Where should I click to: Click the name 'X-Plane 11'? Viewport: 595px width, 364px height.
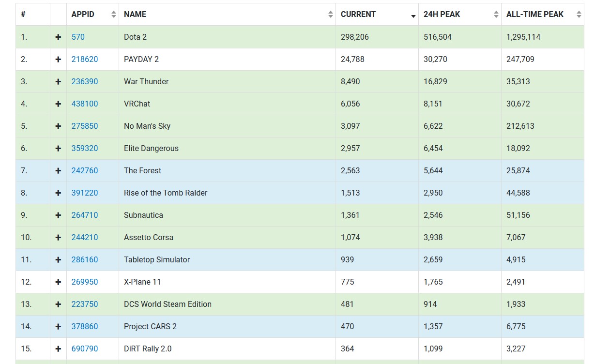[x=142, y=282]
